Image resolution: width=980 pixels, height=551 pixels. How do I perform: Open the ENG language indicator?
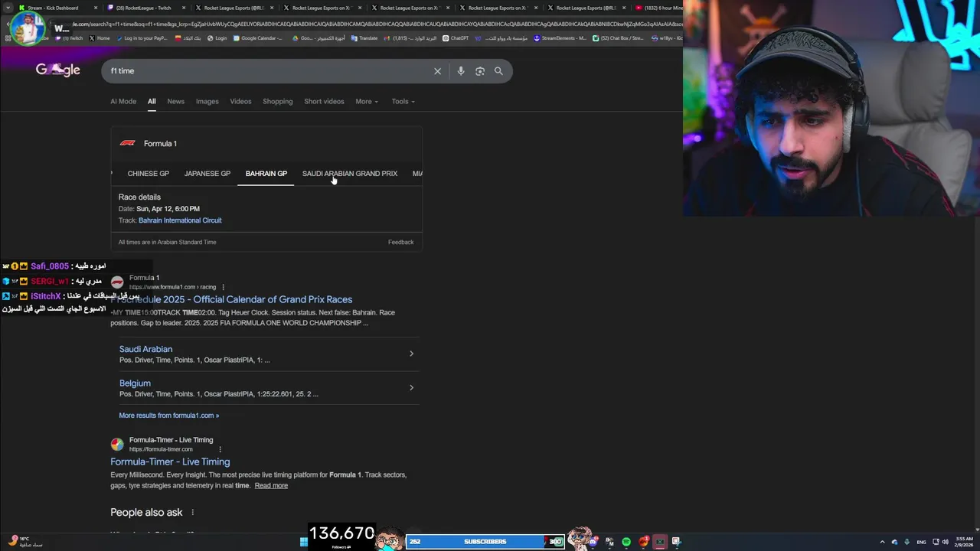(922, 542)
